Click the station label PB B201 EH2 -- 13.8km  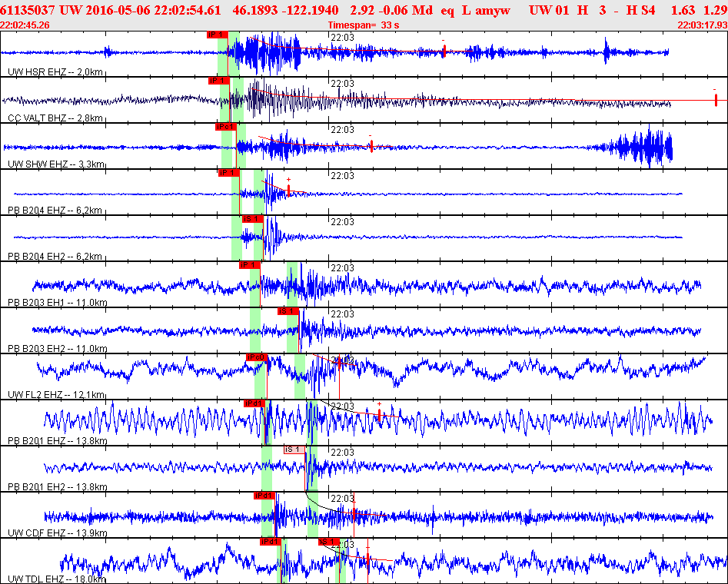tap(58, 487)
